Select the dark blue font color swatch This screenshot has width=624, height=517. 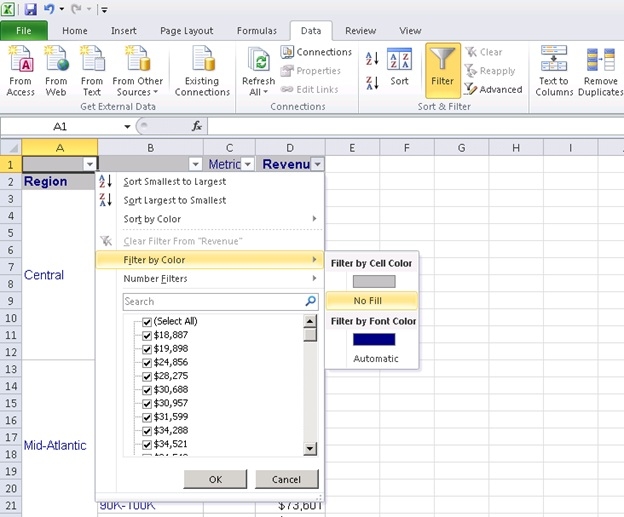pyautogui.click(x=373, y=339)
